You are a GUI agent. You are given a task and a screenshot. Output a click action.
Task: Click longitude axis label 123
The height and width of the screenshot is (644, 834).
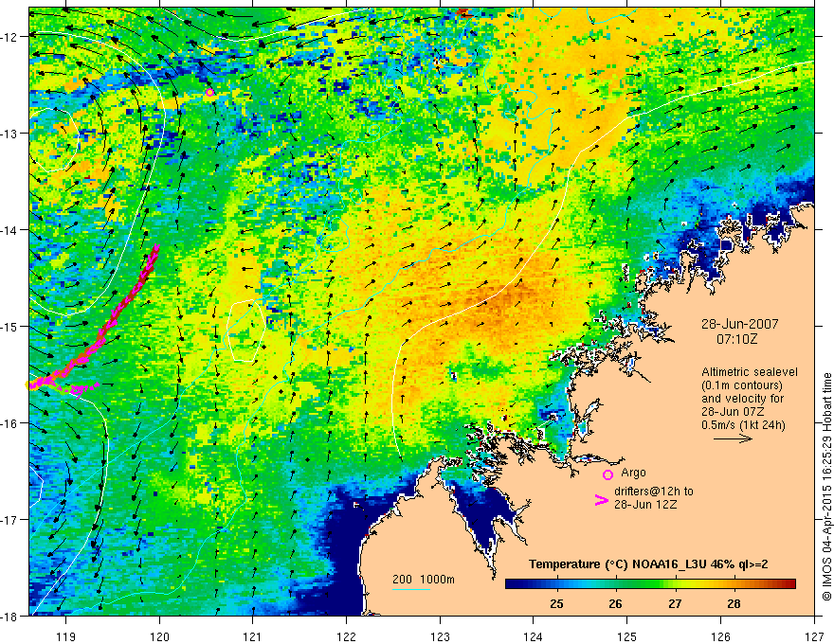tap(440, 636)
